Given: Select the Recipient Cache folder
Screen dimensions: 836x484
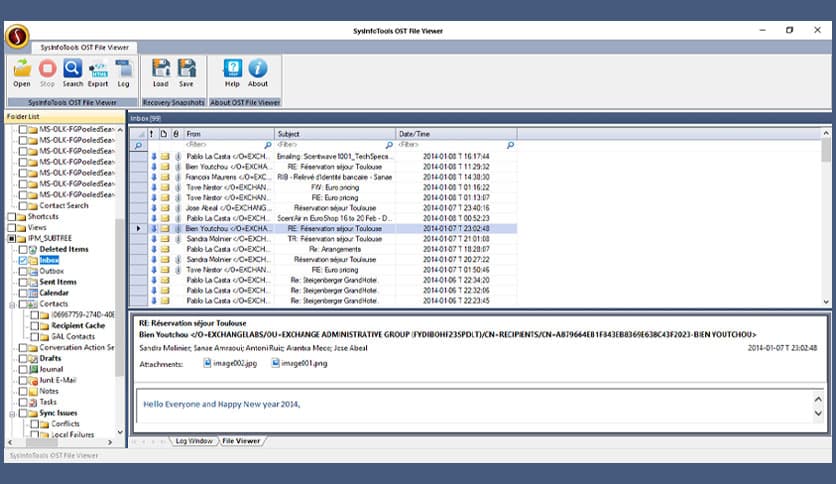Looking at the screenshot, I should 78,326.
